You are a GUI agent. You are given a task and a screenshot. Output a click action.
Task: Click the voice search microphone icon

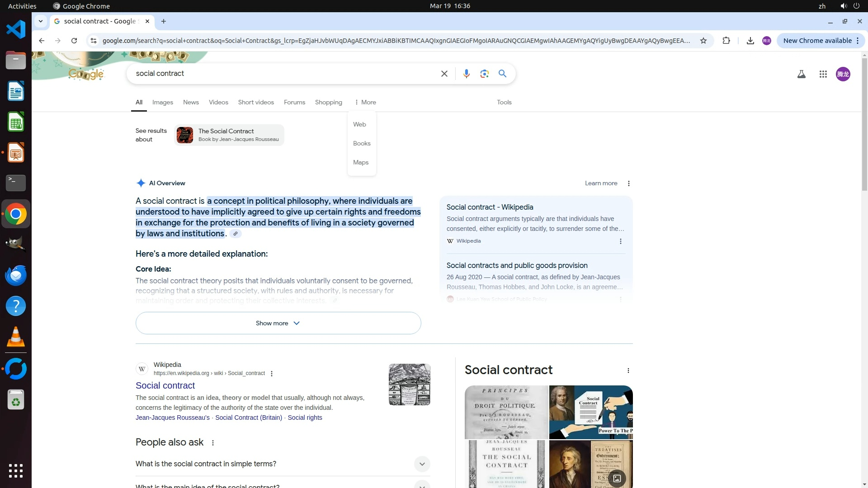(466, 74)
